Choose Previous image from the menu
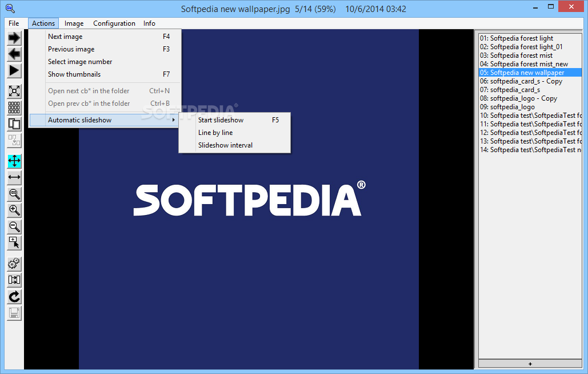The height and width of the screenshot is (374, 588). (x=105, y=49)
